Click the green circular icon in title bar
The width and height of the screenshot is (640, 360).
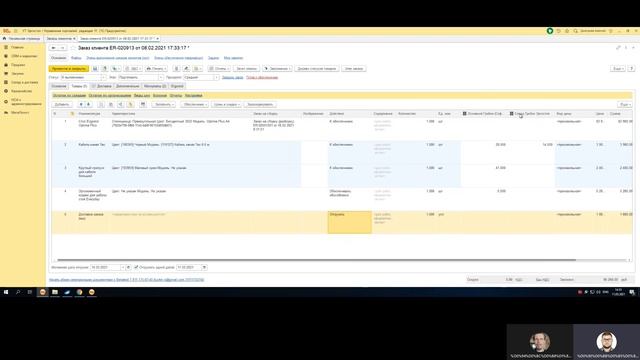pos(550,31)
